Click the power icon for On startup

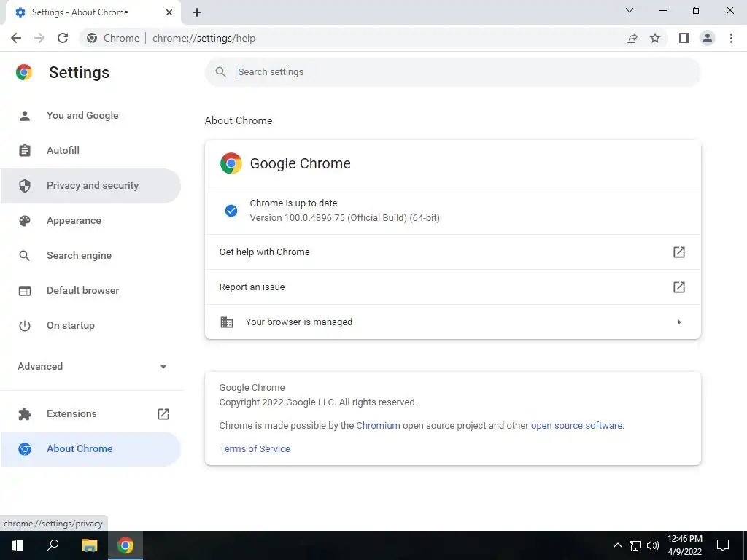pyautogui.click(x=25, y=326)
